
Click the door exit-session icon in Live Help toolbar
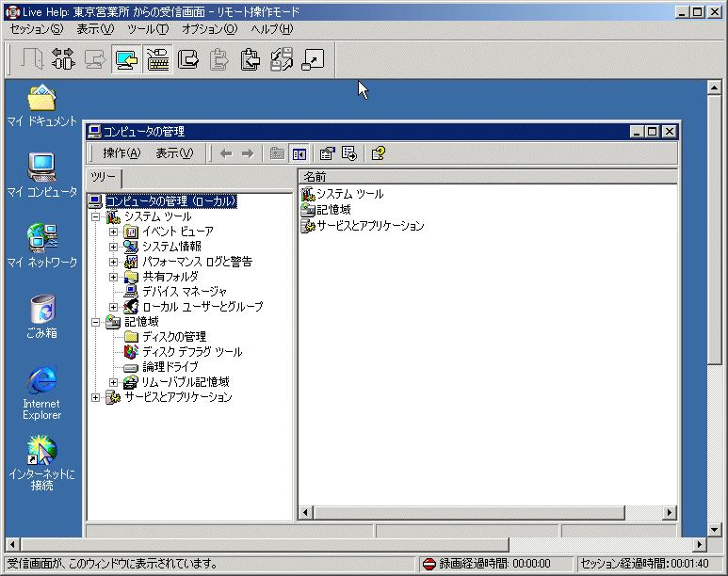point(32,59)
